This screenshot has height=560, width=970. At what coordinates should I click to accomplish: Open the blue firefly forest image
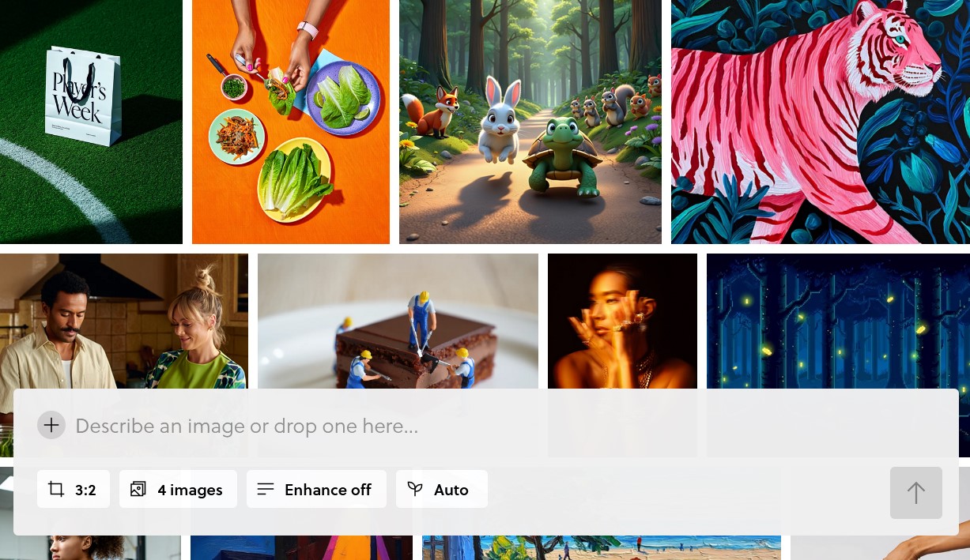point(838,321)
